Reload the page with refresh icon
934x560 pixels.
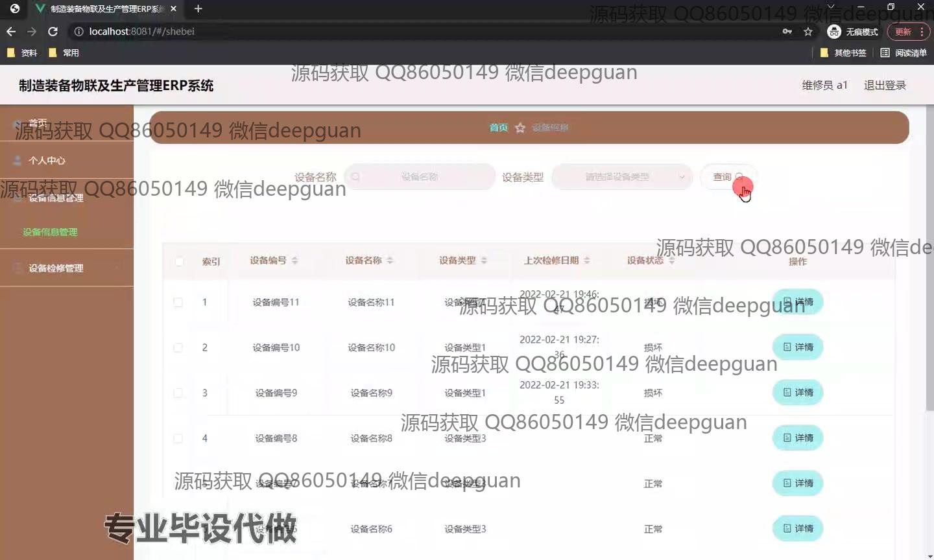(x=53, y=31)
